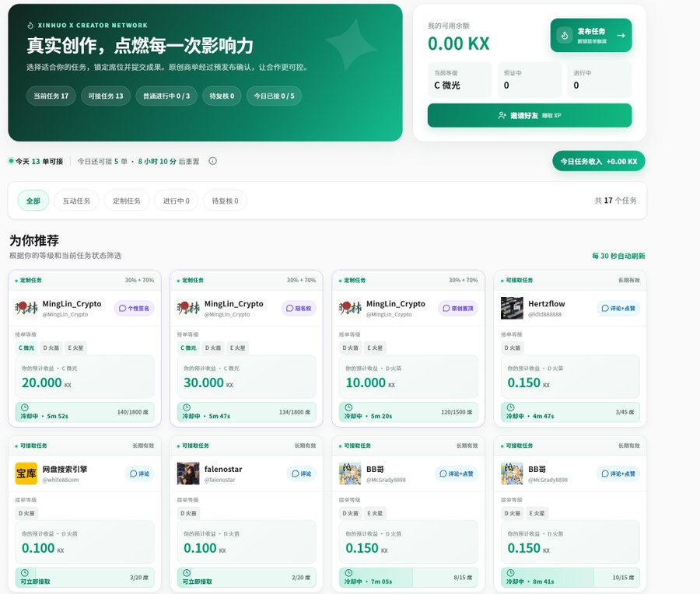
Task: Click the clock icon above 冷却中 5m 47s
Action: coord(187,407)
